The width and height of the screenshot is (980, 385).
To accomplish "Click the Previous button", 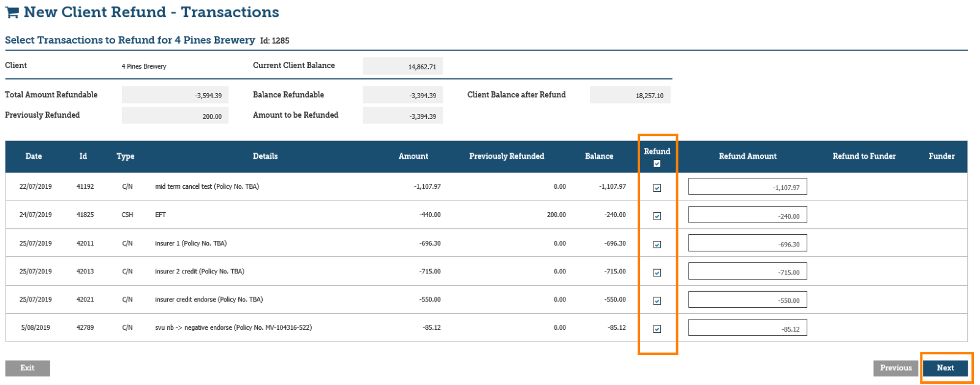I will point(895,368).
